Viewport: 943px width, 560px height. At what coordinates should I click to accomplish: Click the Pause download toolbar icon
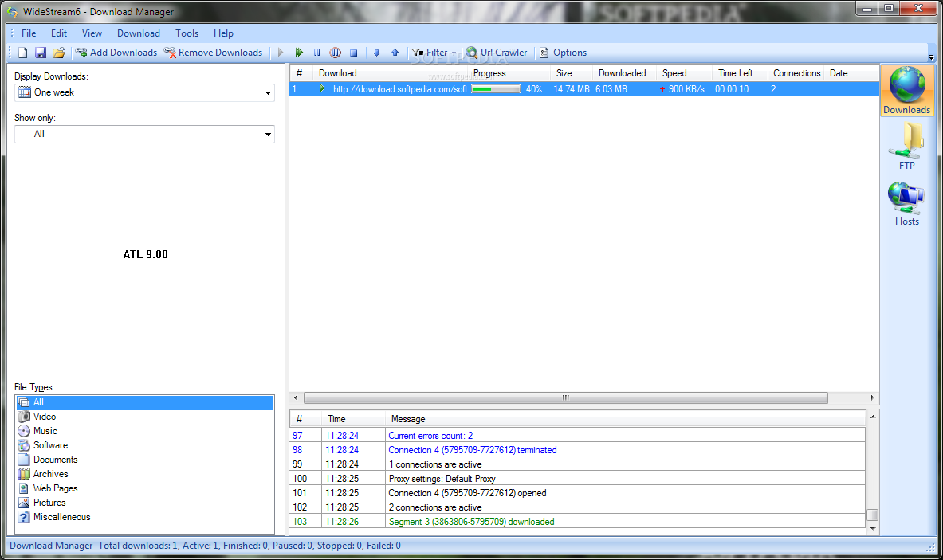[317, 53]
